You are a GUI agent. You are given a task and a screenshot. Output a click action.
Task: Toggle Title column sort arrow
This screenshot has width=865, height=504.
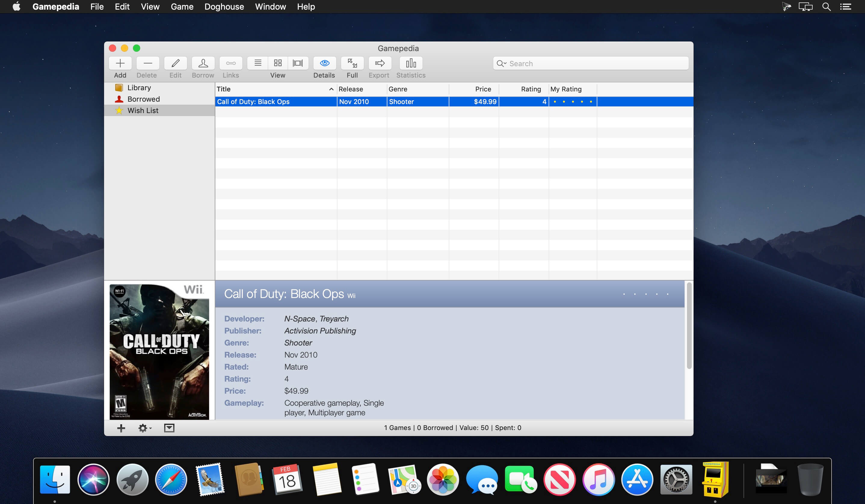331,89
